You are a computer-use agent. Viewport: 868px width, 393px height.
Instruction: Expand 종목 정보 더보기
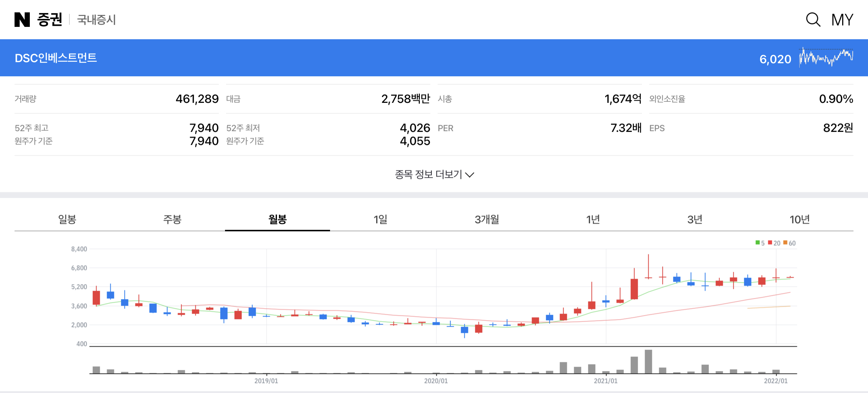(434, 175)
